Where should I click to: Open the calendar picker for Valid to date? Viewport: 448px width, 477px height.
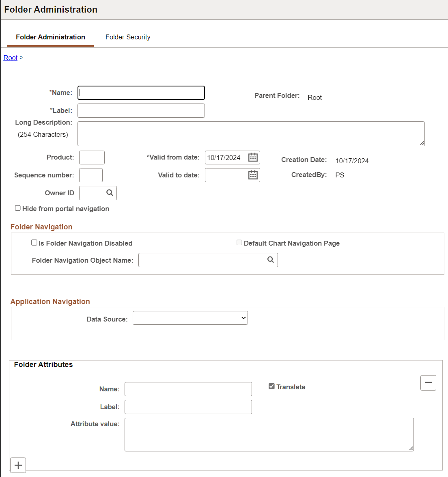tap(254, 175)
